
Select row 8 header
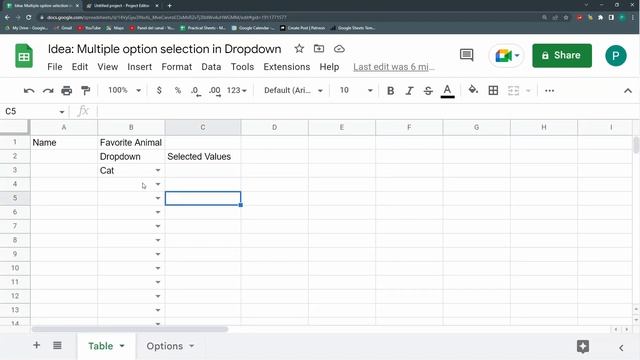(15, 240)
